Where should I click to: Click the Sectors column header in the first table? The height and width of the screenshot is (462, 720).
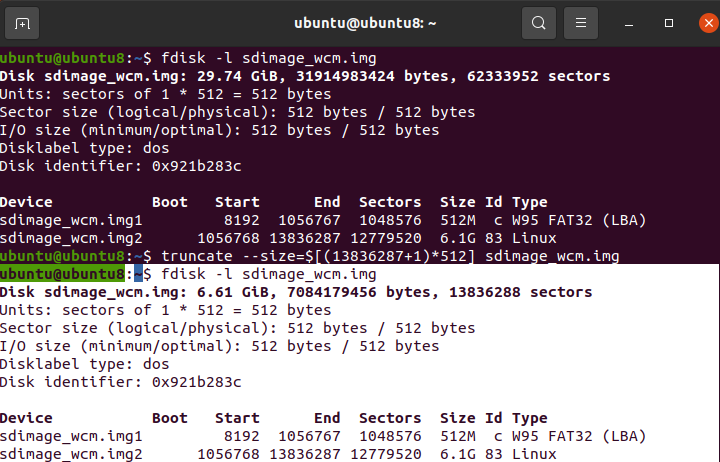[x=390, y=202]
